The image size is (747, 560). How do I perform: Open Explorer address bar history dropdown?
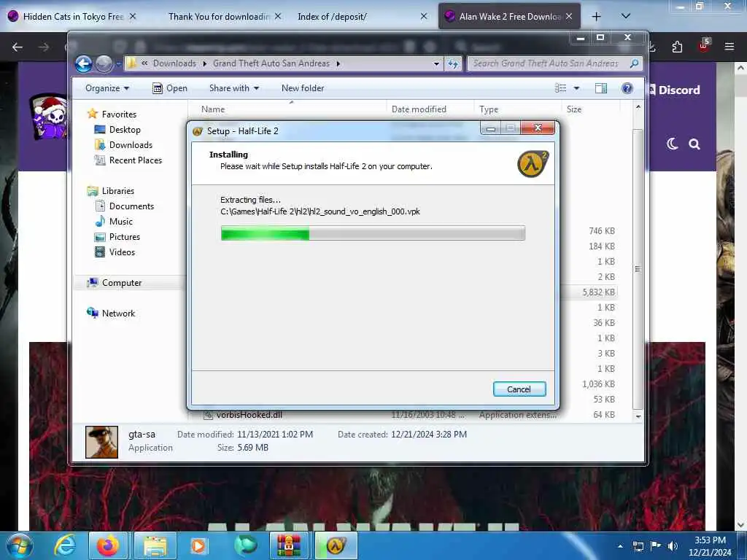click(x=436, y=63)
